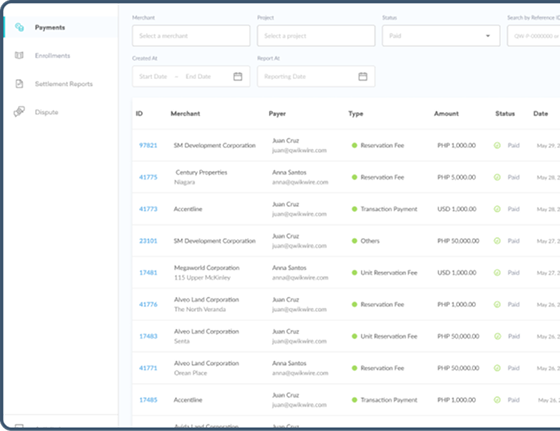Image resolution: width=560 pixels, height=431 pixels.
Task: Open payment ID 17483 link
Action: [x=148, y=336]
